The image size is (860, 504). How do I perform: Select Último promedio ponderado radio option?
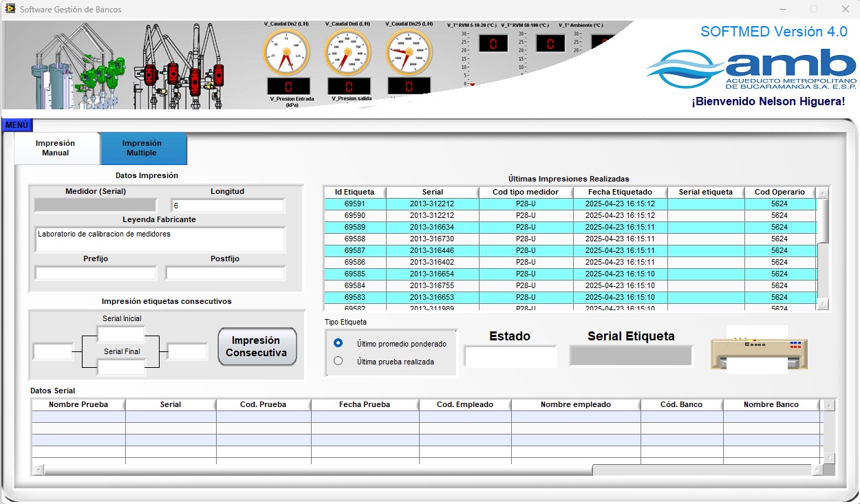coord(338,343)
